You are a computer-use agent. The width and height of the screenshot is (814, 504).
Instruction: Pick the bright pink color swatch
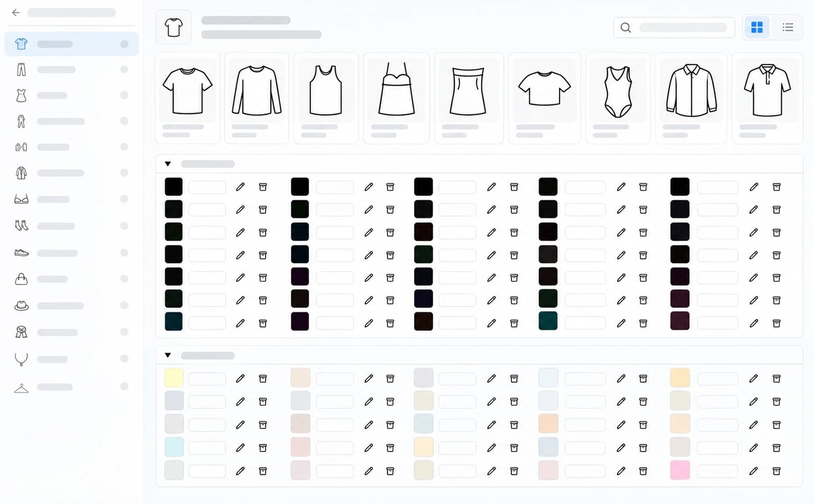coord(680,470)
